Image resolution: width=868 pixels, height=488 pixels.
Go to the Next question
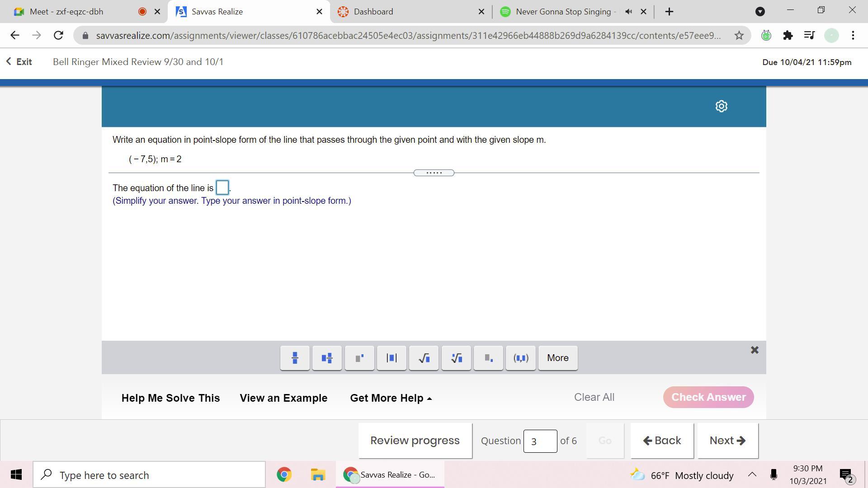click(727, 441)
